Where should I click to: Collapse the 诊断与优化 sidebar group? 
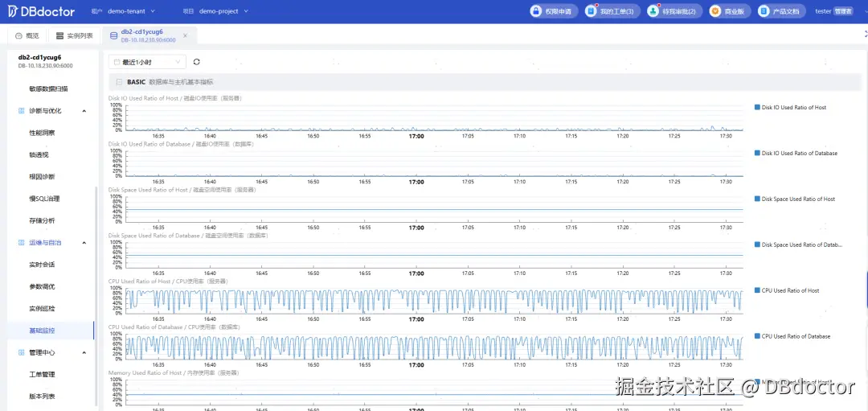click(84, 111)
